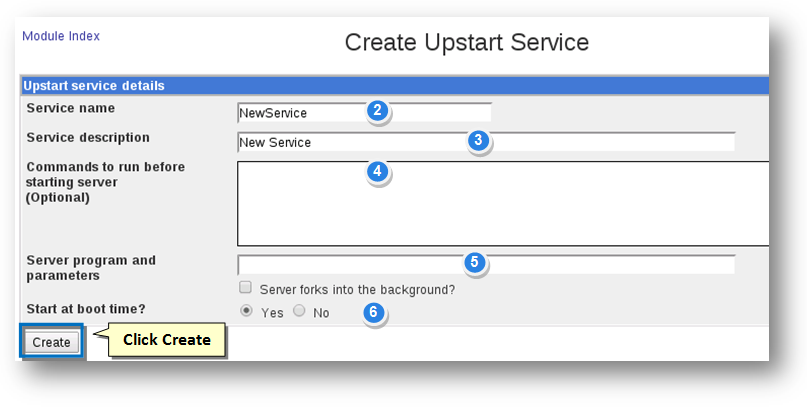Click the yellow 'Click Create' callout
807x408 pixels.
[166, 340]
